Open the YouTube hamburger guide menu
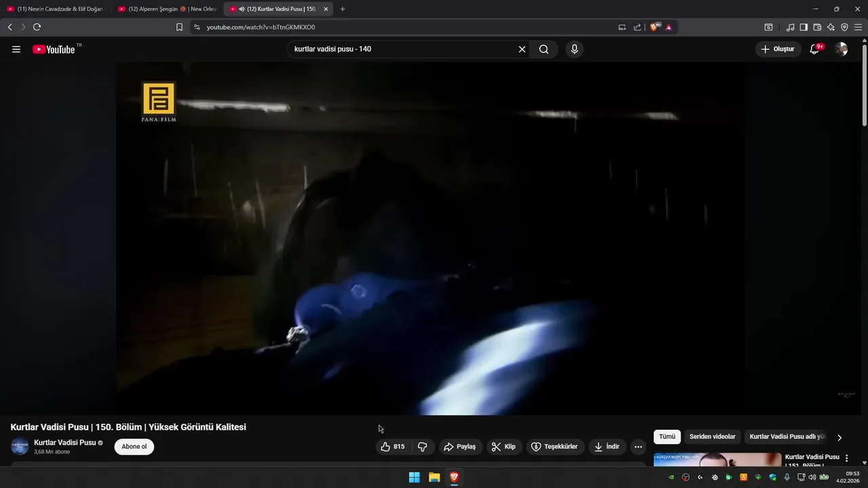This screenshot has width=868, height=488. point(16,49)
